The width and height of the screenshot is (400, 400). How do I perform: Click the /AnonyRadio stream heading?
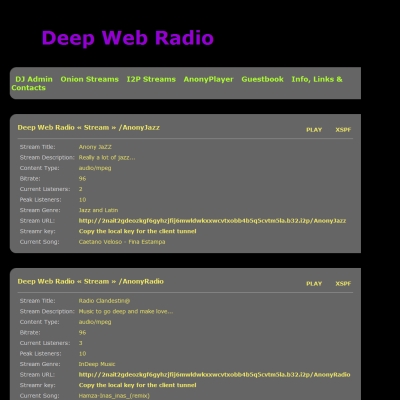click(91, 282)
